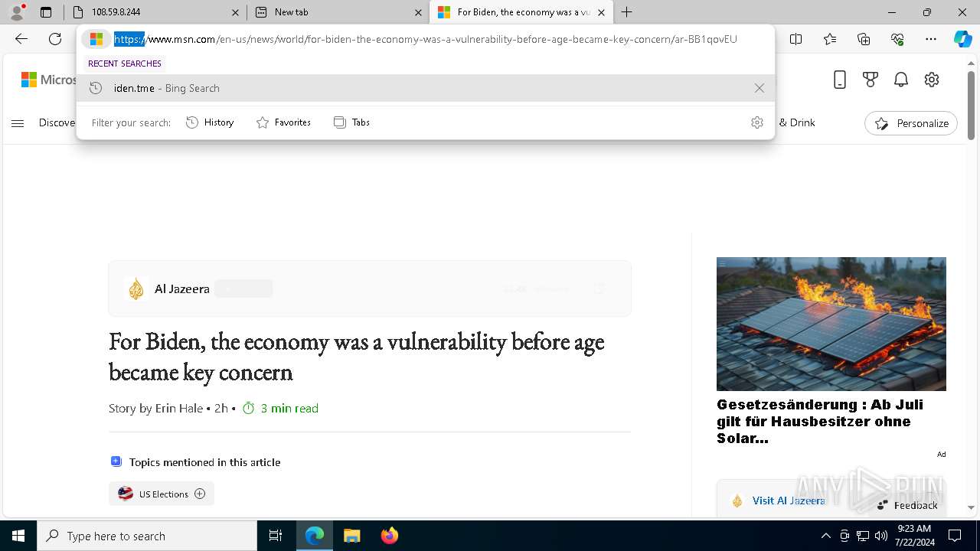The image size is (980, 551).
Task: Open a new browser tab
Action: tap(627, 12)
